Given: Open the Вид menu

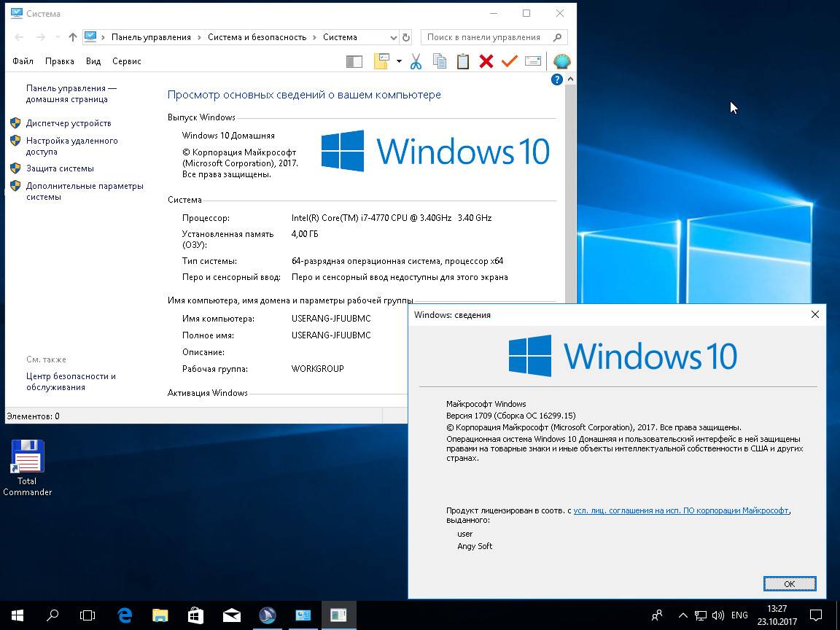Looking at the screenshot, I should coord(93,61).
